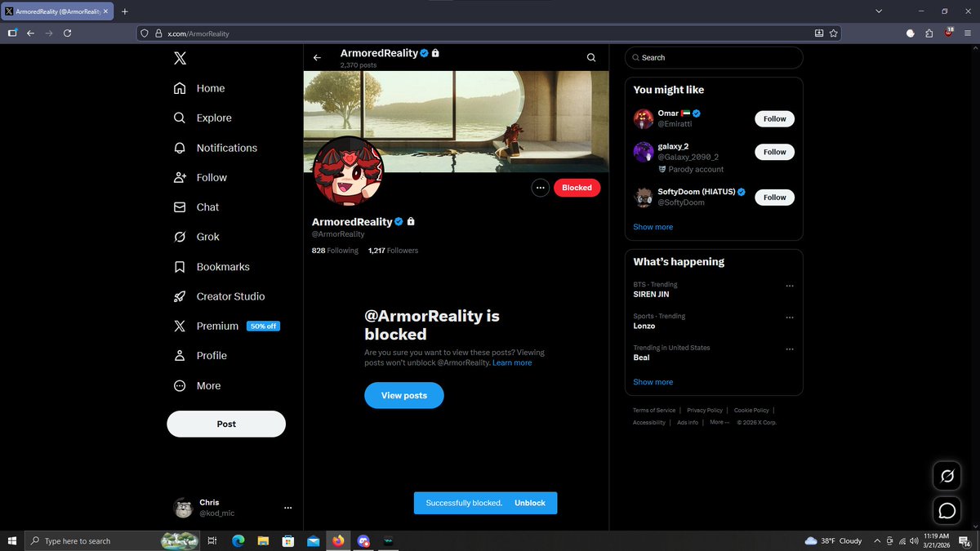
Task: Click Show more under What's happening
Action: (x=653, y=382)
